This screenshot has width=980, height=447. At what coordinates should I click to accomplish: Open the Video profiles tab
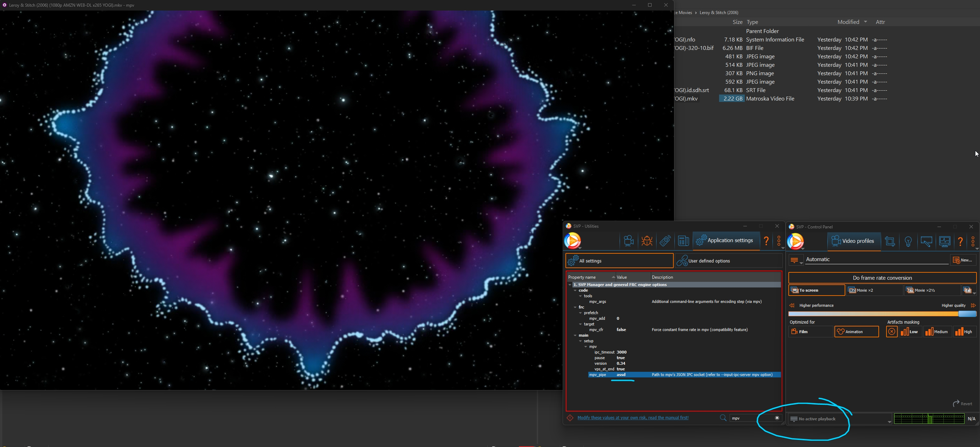tap(853, 241)
